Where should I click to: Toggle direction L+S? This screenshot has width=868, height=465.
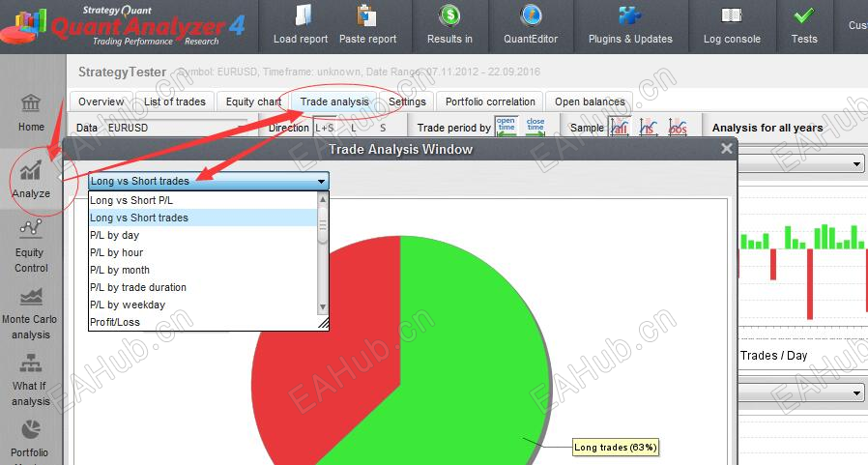tap(325, 128)
